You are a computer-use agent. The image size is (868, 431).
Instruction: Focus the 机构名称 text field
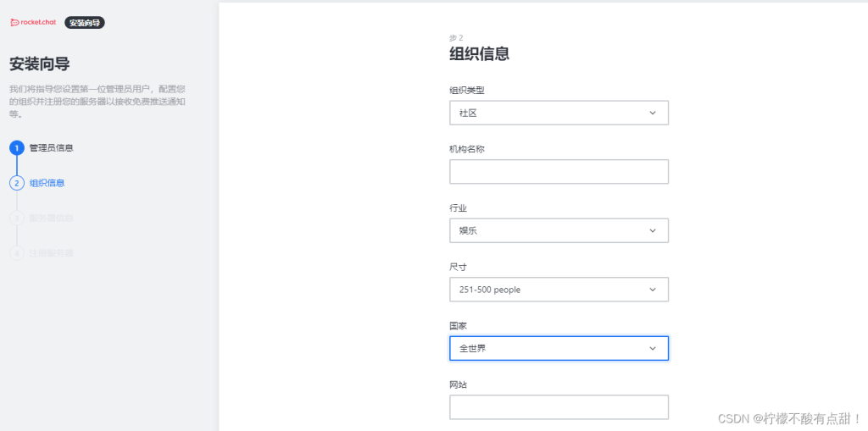pyautogui.click(x=559, y=172)
